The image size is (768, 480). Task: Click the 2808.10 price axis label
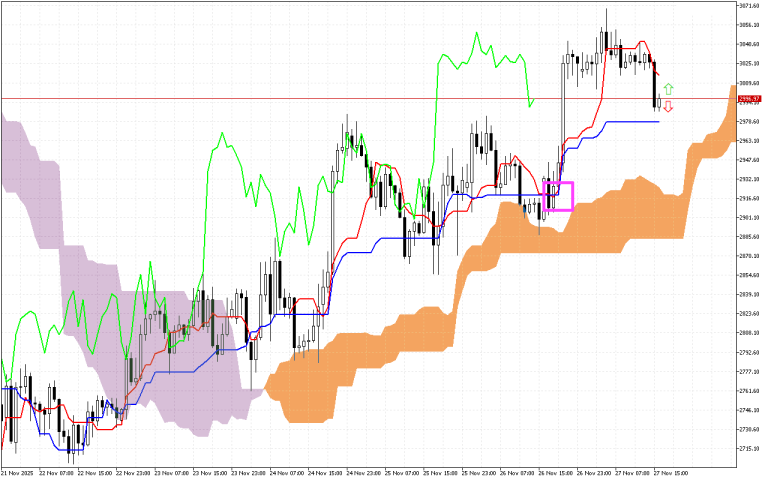point(749,333)
